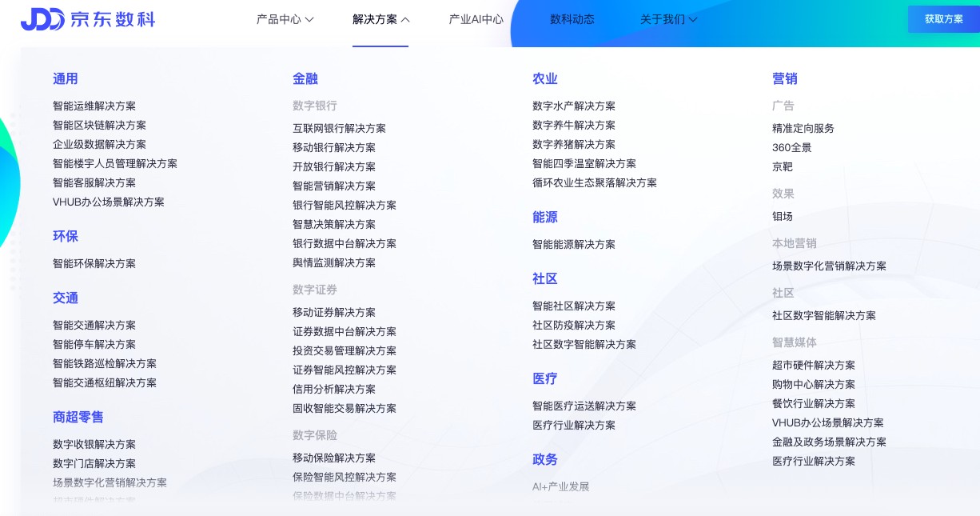Click the JDD 京东数科 logo
Screen dimensions: 980x516
click(x=88, y=19)
